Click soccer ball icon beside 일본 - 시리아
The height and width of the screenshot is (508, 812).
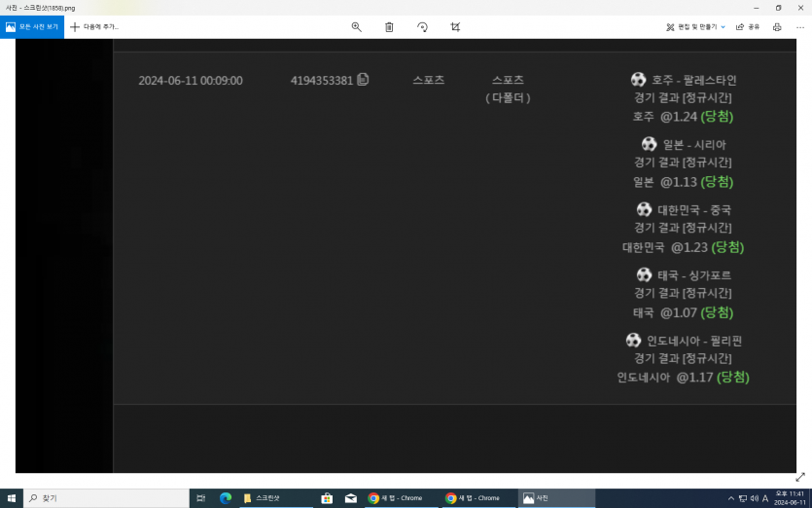[x=649, y=144]
